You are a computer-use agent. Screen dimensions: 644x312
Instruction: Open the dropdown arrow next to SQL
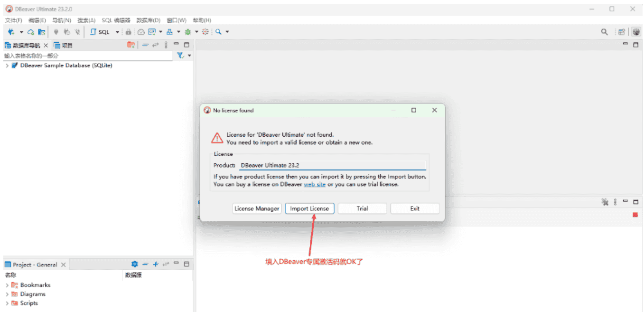tap(117, 32)
